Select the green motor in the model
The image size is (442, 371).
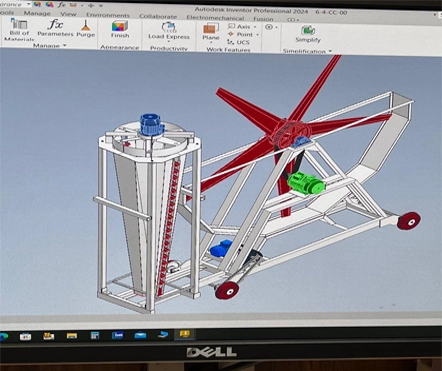(306, 183)
